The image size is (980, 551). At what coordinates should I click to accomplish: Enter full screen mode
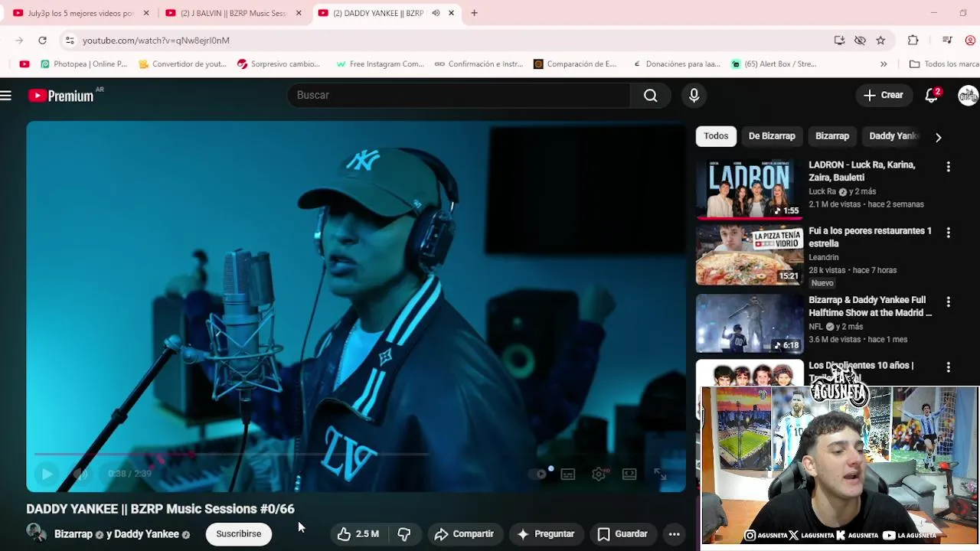pos(660,474)
